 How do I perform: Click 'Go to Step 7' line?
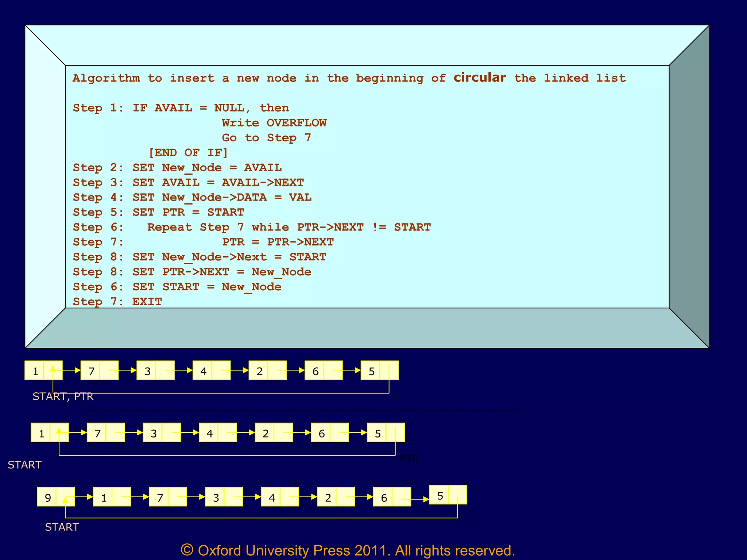coord(266,138)
